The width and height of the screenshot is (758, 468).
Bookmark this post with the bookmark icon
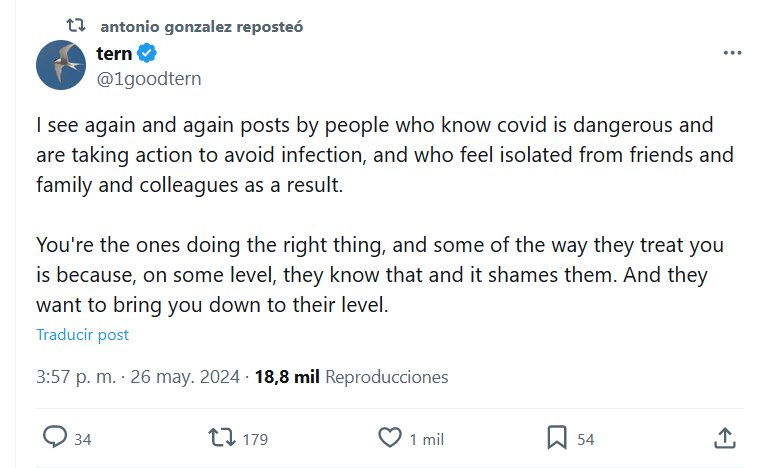click(x=557, y=437)
